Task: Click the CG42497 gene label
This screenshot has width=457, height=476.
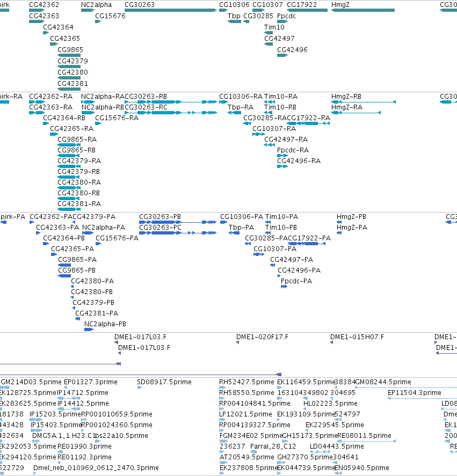Action: pos(279,39)
